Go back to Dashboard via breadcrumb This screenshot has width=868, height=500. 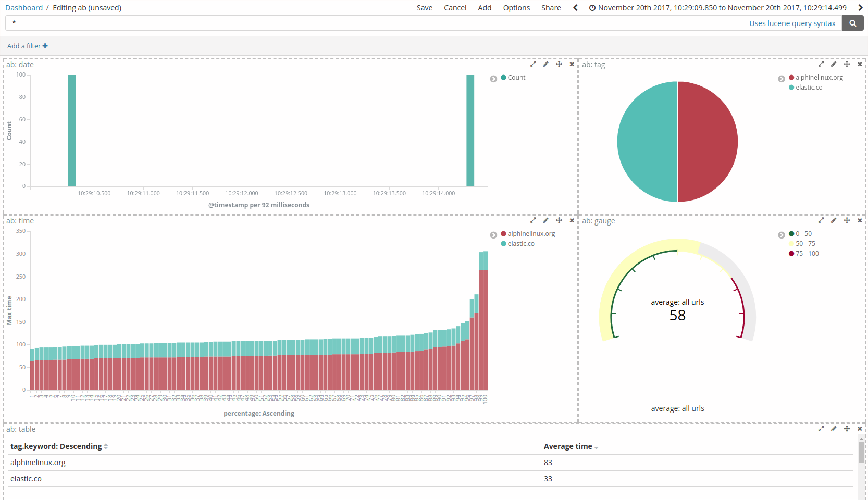[x=24, y=8]
